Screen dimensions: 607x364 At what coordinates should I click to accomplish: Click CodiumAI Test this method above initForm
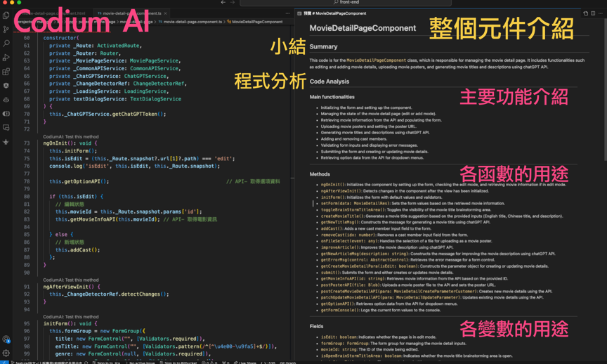click(x=71, y=316)
